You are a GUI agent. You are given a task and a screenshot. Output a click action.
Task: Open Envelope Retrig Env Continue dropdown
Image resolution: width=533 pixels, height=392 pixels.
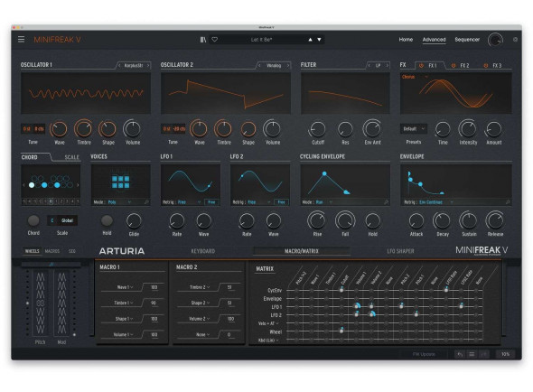pos(436,202)
